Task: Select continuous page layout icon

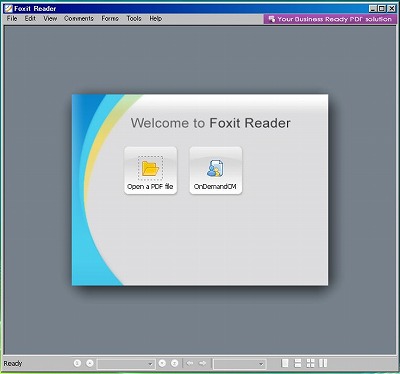Action: coord(298,363)
